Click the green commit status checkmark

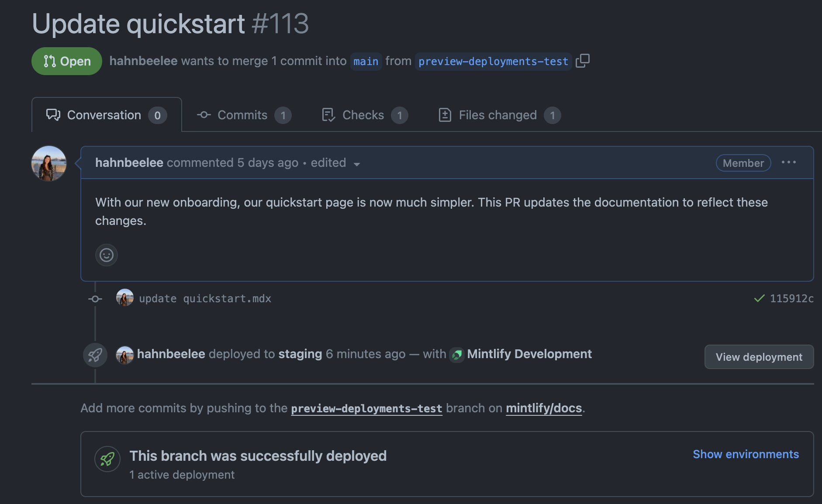(759, 298)
